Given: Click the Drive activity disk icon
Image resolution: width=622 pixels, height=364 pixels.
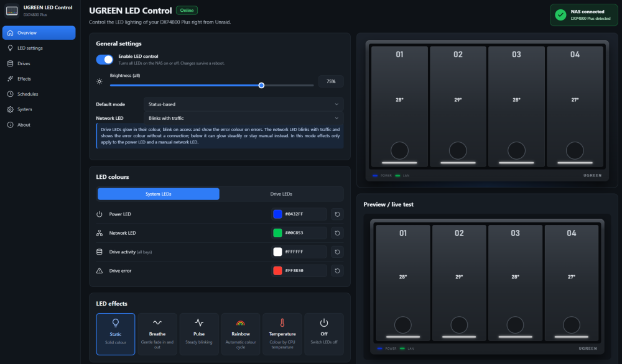Looking at the screenshot, I should point(99,252).
